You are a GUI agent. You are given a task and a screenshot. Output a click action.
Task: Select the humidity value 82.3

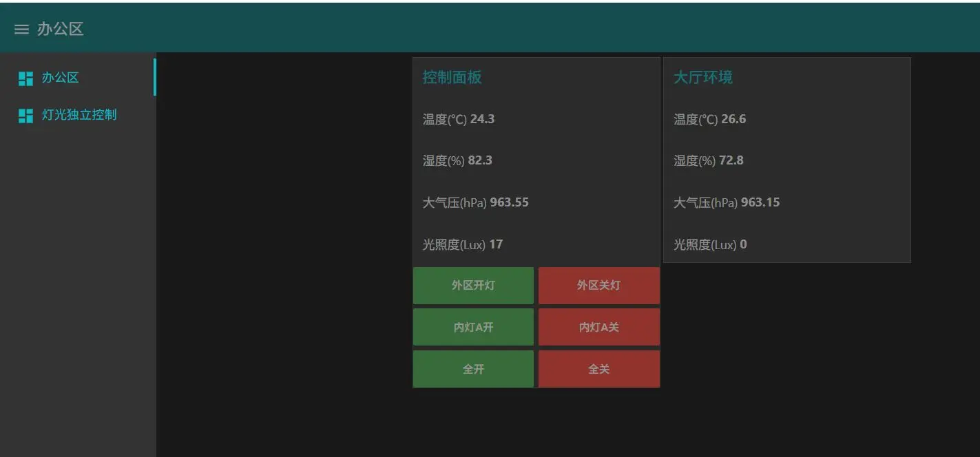point(480,160)
